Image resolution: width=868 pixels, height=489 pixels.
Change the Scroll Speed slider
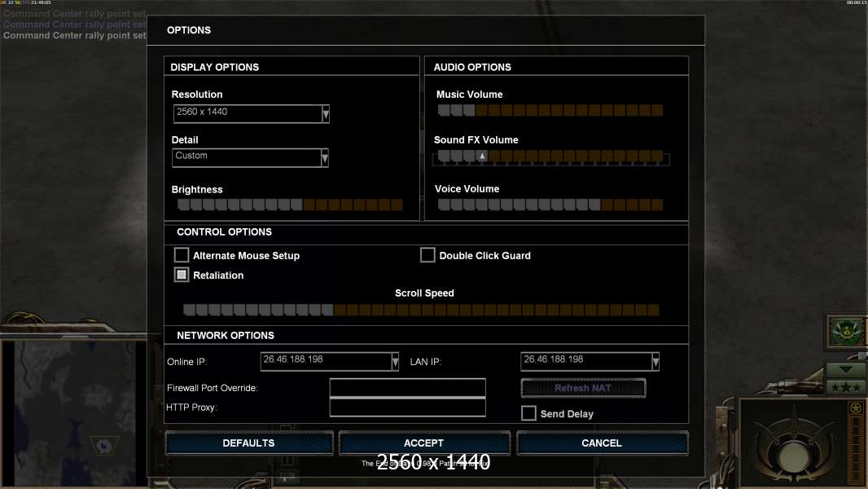pyautogui.click(x=421, y=310)
